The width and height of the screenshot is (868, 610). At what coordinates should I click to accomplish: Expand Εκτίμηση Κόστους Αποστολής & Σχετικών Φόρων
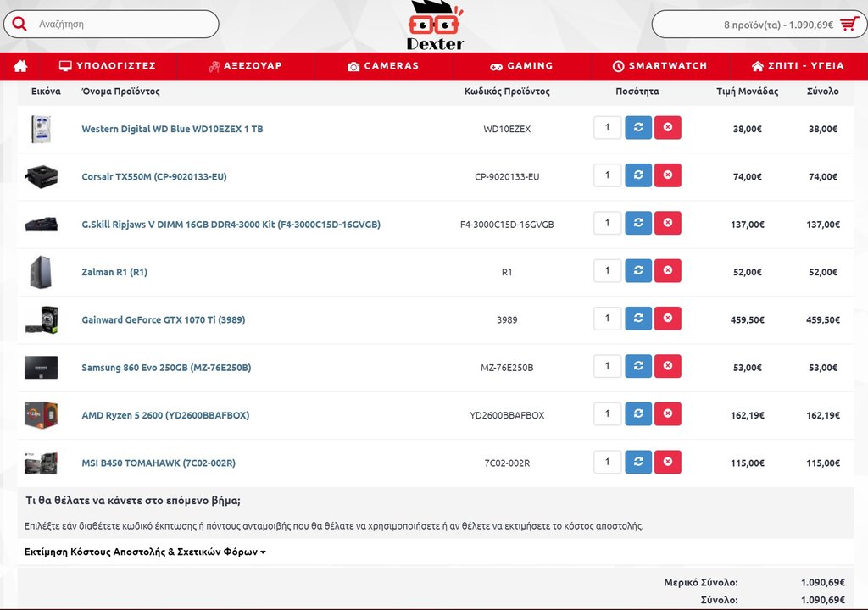145,552
